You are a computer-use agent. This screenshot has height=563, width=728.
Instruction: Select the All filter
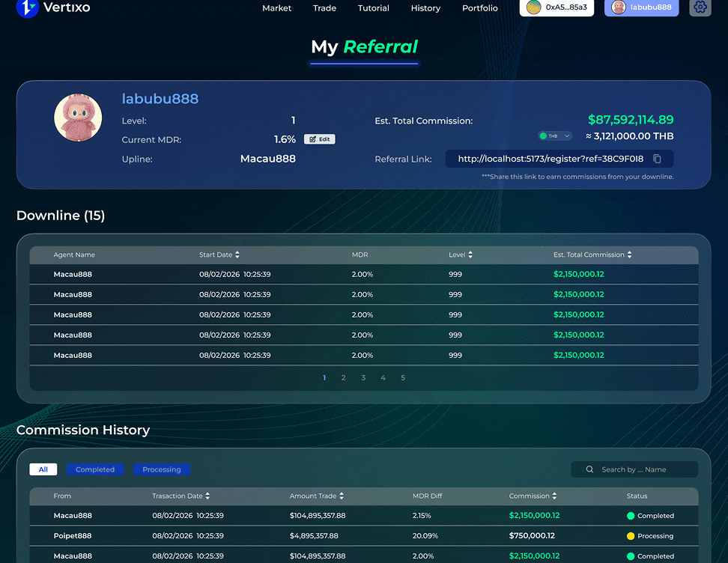43,469
